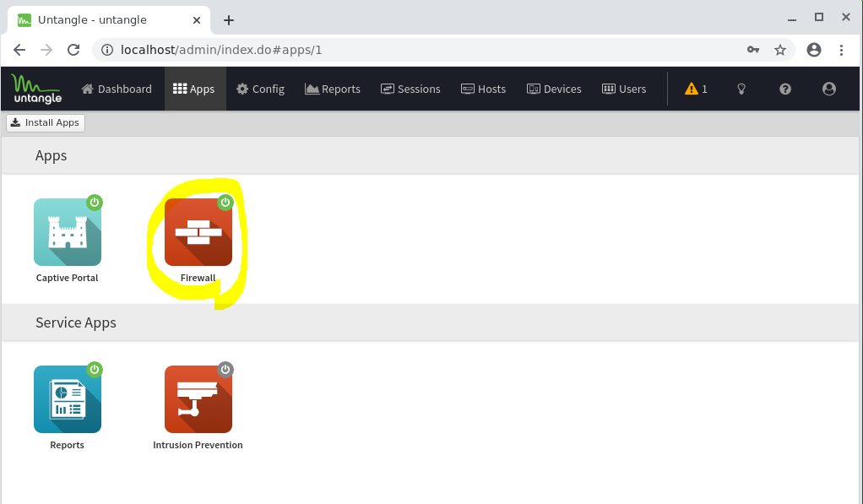Screen dimensions: 863x504
Task: Open Reports in the top navbar
Action: (x=333, y=89)
